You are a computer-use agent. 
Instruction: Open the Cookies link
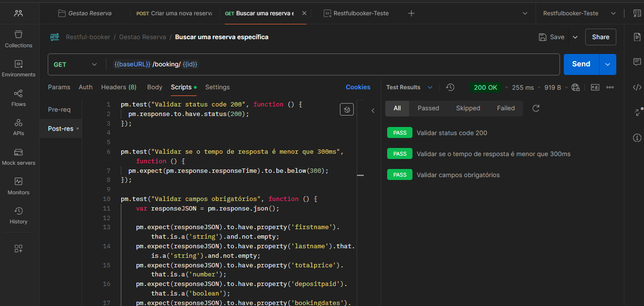point(358,87)
